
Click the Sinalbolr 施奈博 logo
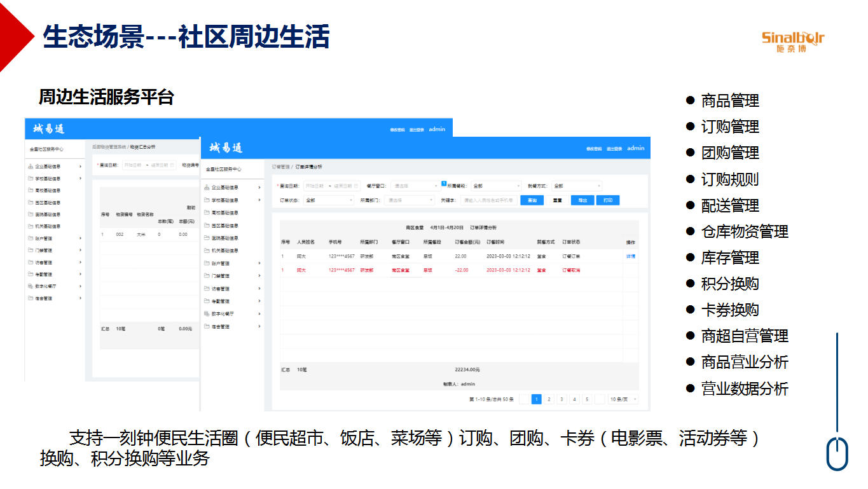(792, 41)
